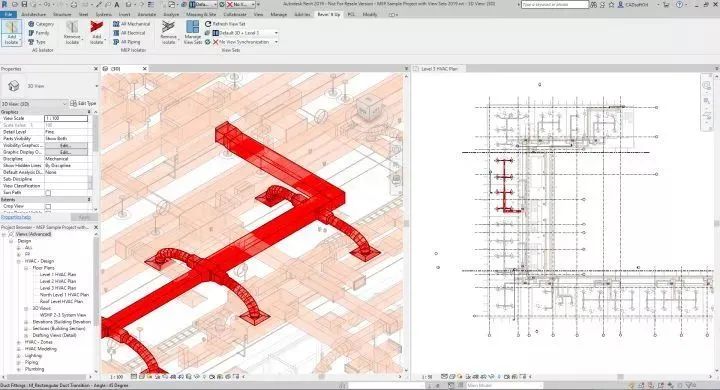Switch to the Level 3 HVAC Plan view tab
This screenshot has width=720, height=390.
pos(439,68)
